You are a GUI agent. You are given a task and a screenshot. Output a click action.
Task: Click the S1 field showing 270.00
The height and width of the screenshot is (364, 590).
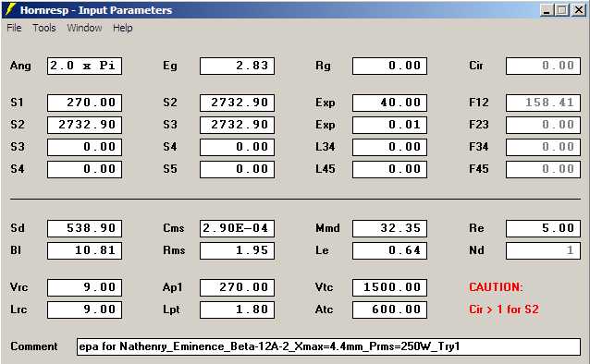point(85,103)
